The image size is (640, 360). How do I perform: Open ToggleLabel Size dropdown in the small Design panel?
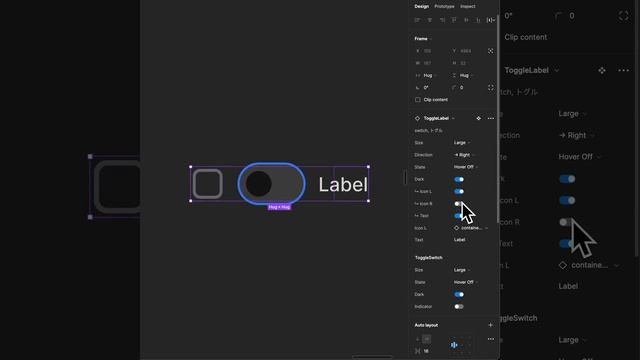coord(462,143)
